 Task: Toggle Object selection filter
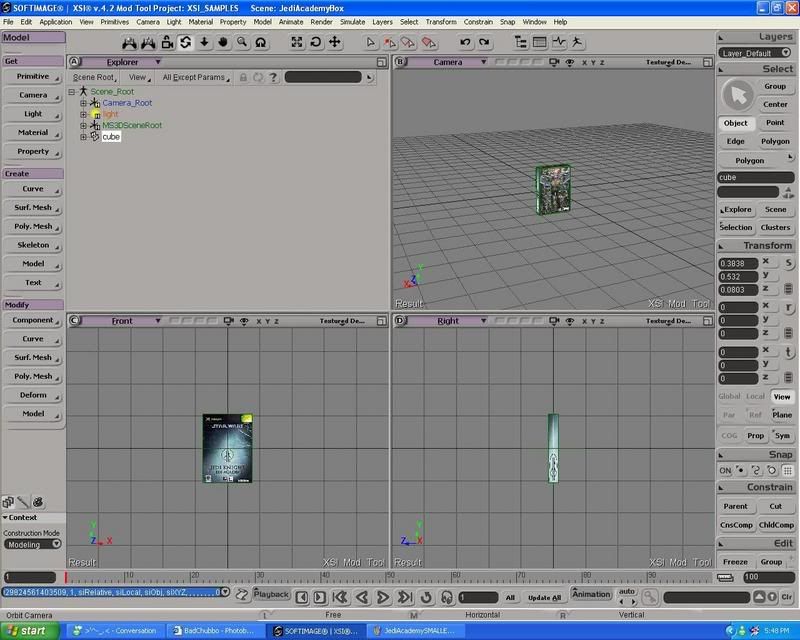click(735, 123)
